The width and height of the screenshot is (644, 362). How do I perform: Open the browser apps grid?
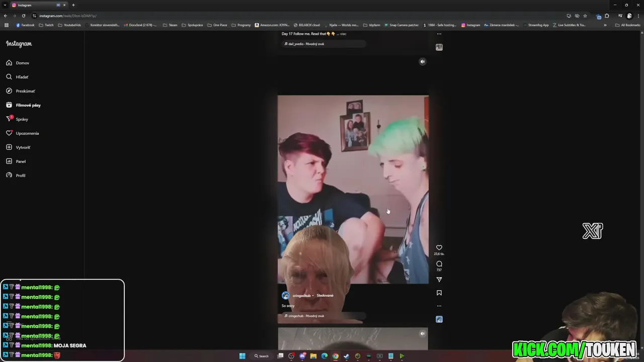(7, 25)
